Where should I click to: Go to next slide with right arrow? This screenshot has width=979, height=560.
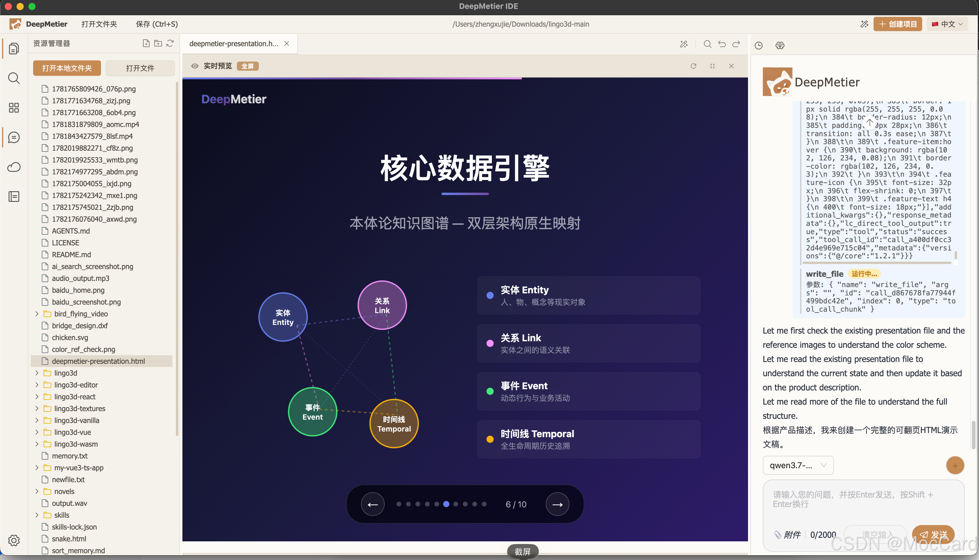coord(557,504)
